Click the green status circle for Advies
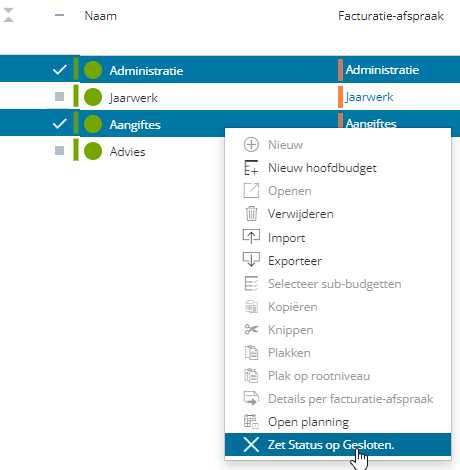The image size is (460, 470). click(x=93, y=151)
